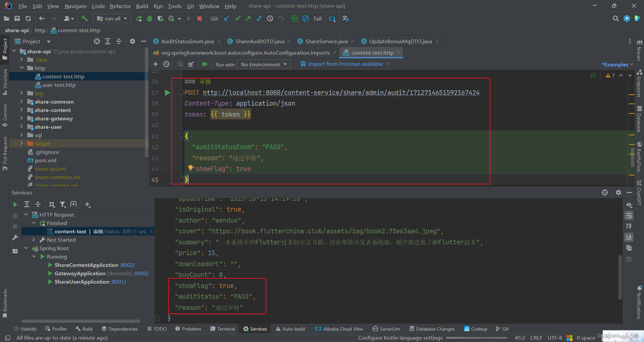The image size is (644, 342).
Task: Click the Services filter funnel icon
Action: click(62, 205)
